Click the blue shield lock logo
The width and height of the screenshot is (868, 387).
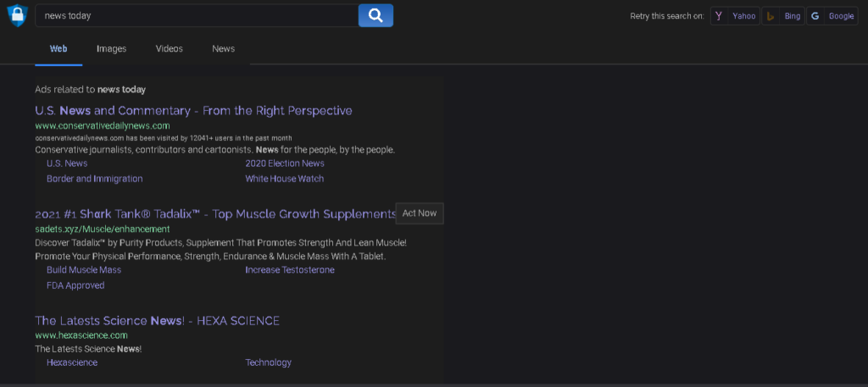coord(17,15)
